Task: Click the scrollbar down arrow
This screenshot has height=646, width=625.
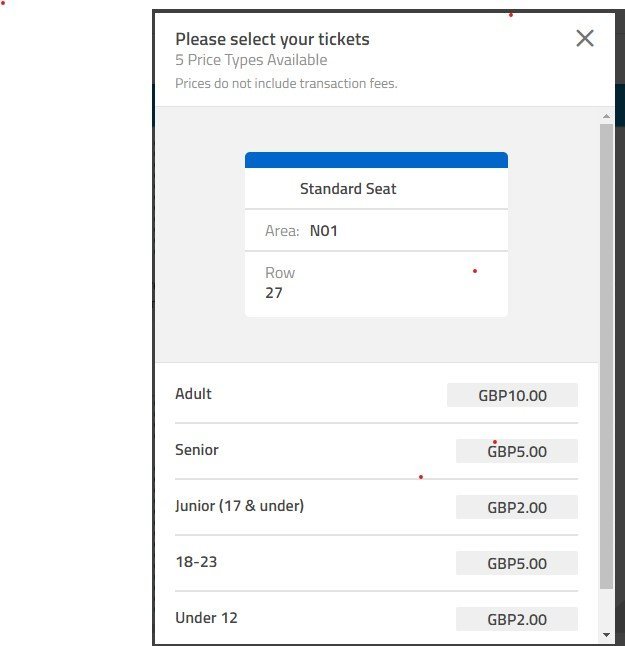Action: click(606, 635)
